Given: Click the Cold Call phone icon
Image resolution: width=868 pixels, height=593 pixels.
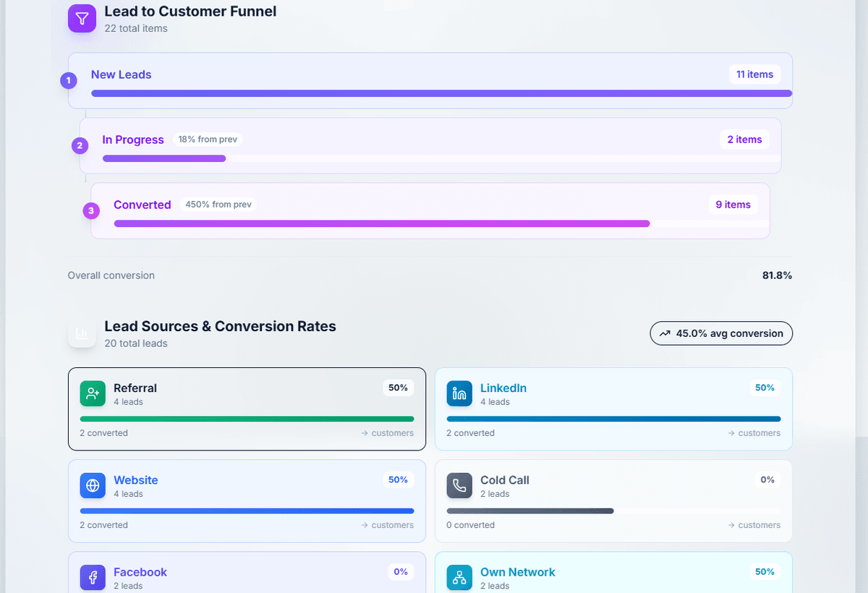Looking at the screenshot, I should pyautogui.click(x=459, y=485).
